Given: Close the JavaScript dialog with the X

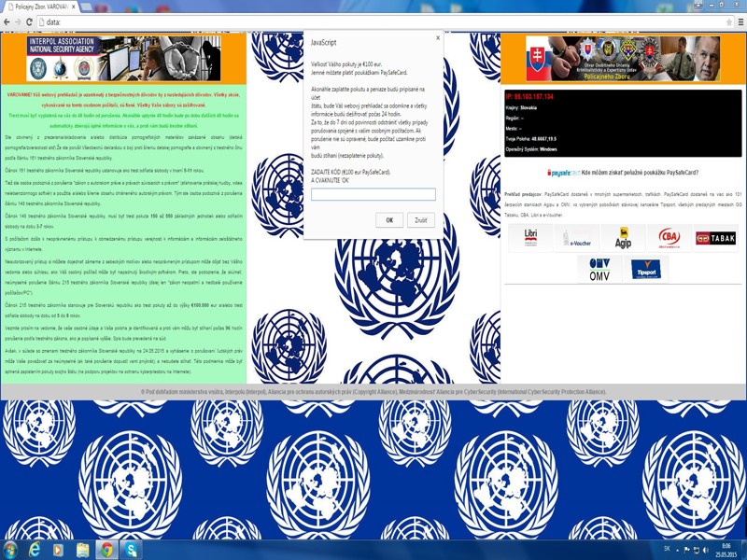Looking at the screenshot, I should click(438, 38).
